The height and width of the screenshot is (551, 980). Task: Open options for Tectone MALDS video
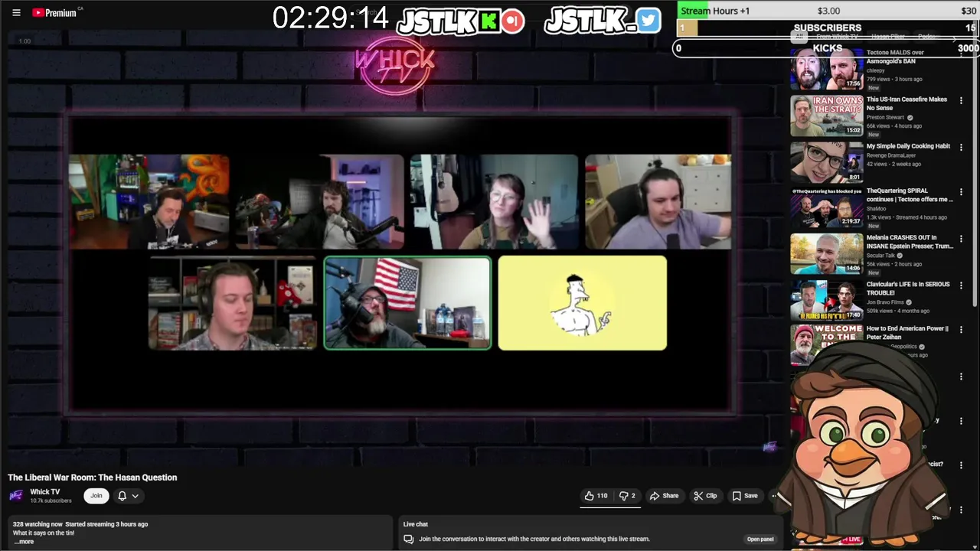click(x=961, y=54)
